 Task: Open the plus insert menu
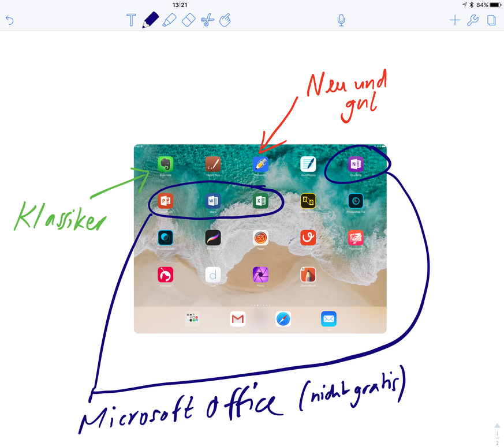pos(455,21)
